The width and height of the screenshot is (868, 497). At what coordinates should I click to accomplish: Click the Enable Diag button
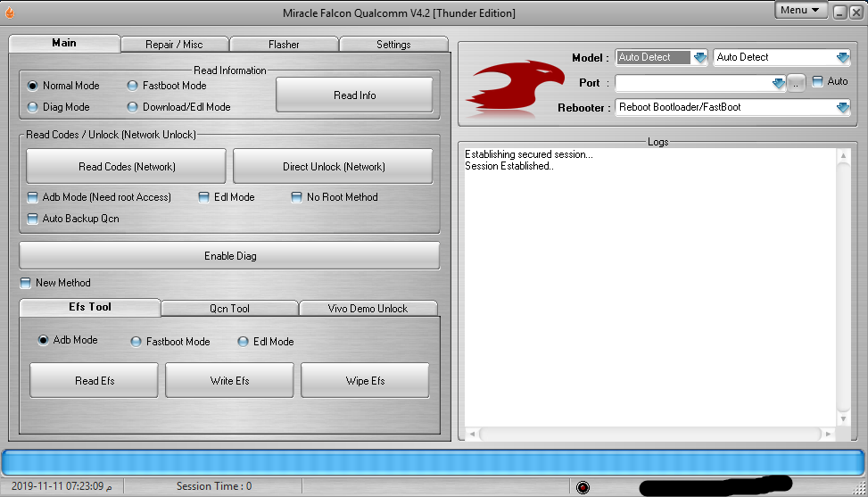(230, 256)
